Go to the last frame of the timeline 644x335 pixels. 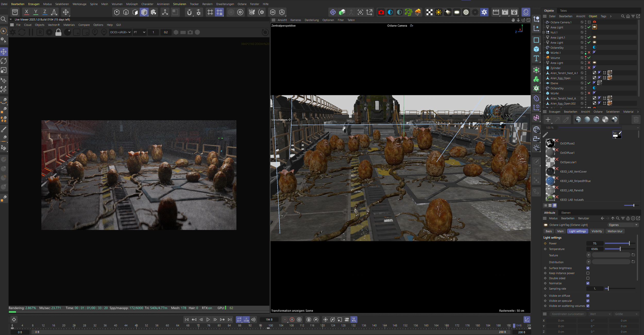pyautogui.click(x=230, y=320)
